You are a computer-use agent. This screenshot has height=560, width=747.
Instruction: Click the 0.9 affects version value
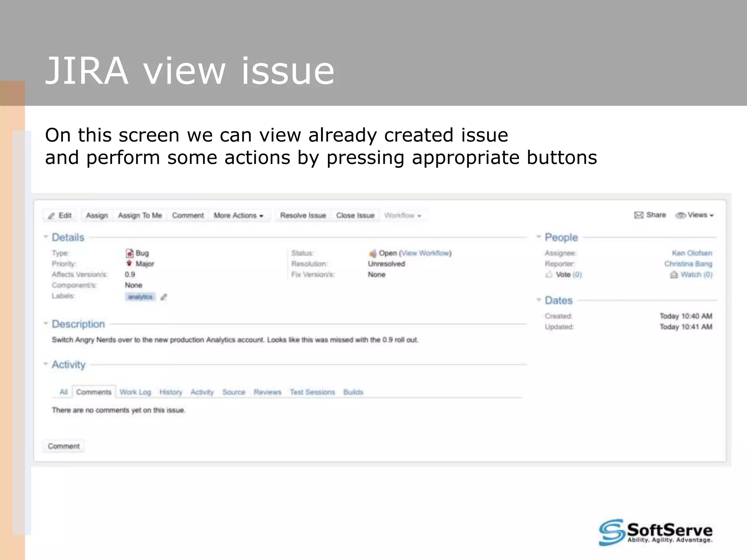(130, 275)
